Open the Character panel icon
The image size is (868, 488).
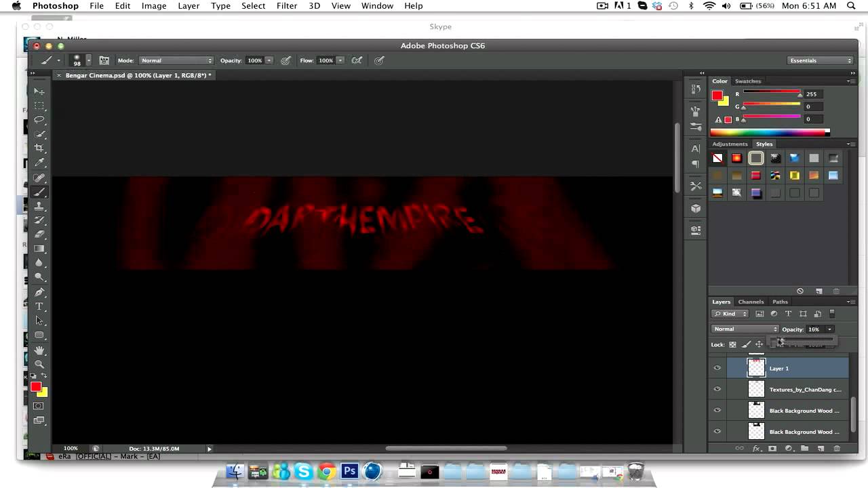tap(695, 148)
